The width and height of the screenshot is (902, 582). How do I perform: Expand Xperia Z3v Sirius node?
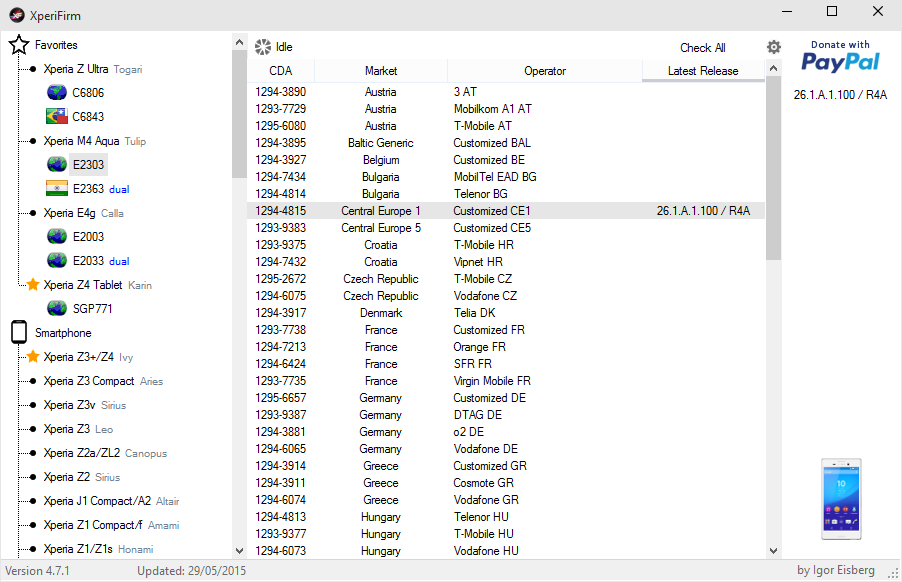(85, 405)
